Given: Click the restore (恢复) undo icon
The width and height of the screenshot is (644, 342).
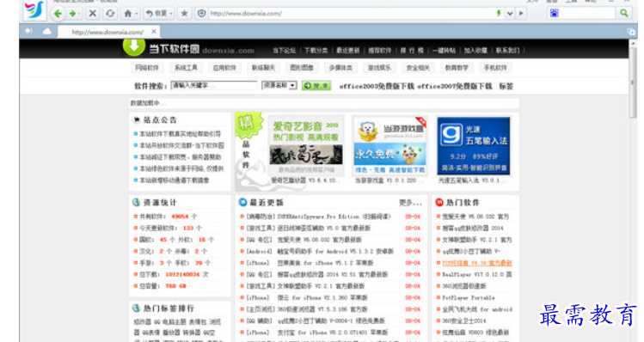Looking at the screenshot, I should click(150, 14).
